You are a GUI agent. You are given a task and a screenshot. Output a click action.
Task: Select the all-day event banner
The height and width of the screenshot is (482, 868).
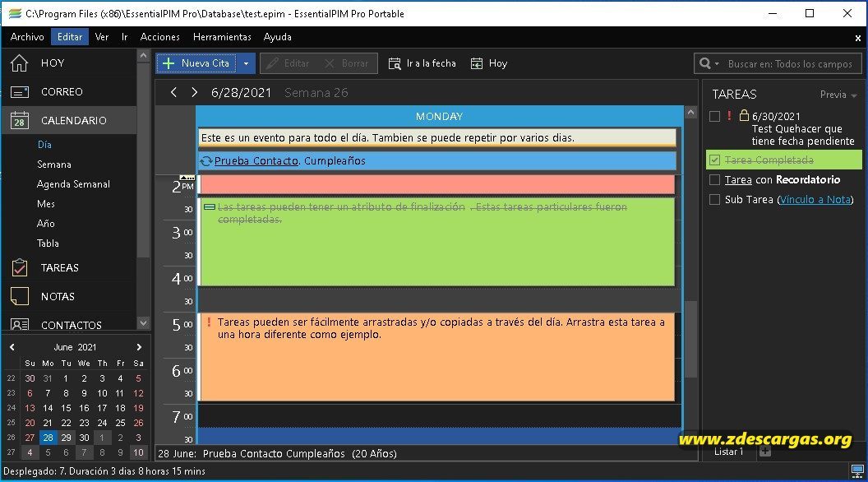pyautogui.click(x=437, y=138)
